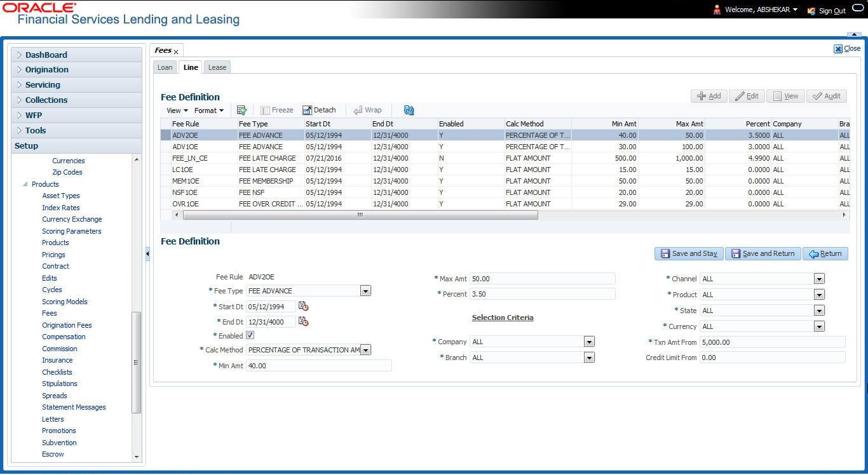Click the sidebar scroll-up arrow

(137, 159)
